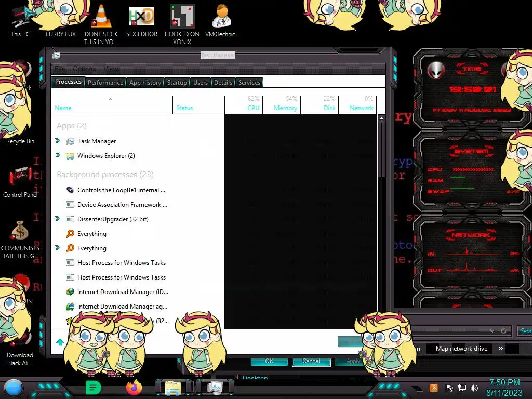
Task: Open File Explorer from the taskbar
Action: click(173, 388)
